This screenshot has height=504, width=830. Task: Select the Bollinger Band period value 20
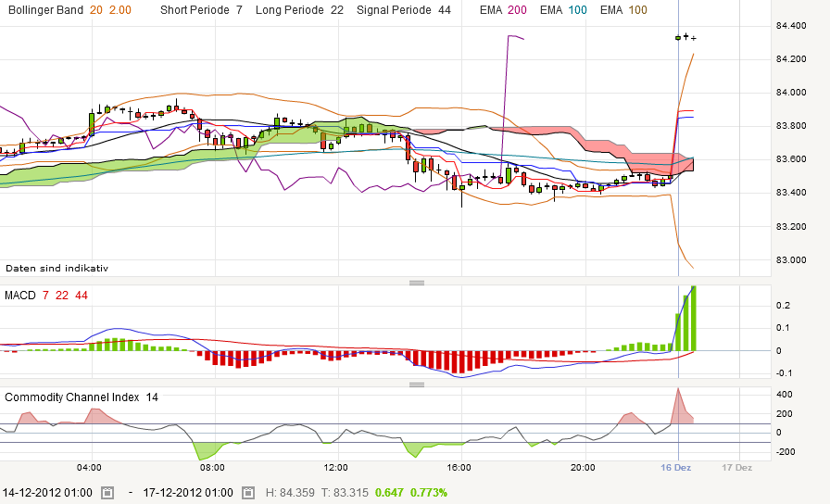[95, 10]
